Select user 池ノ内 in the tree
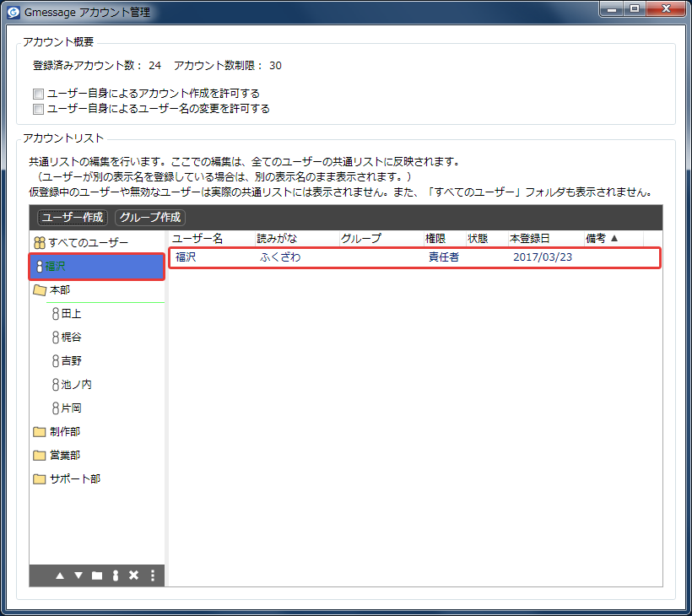Viewport: 692px width, 616px height. click(72, 384)
